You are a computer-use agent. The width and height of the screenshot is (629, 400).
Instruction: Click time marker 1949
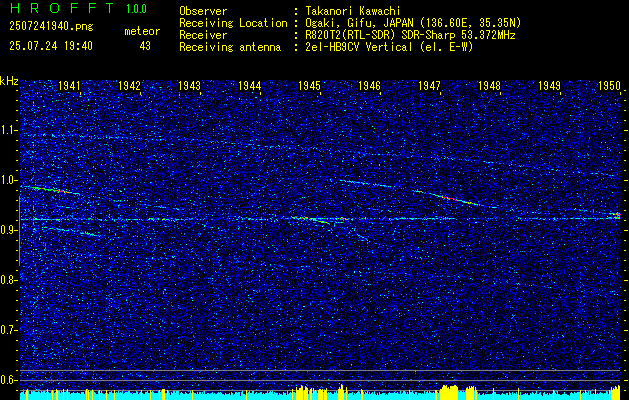[549, 86]
